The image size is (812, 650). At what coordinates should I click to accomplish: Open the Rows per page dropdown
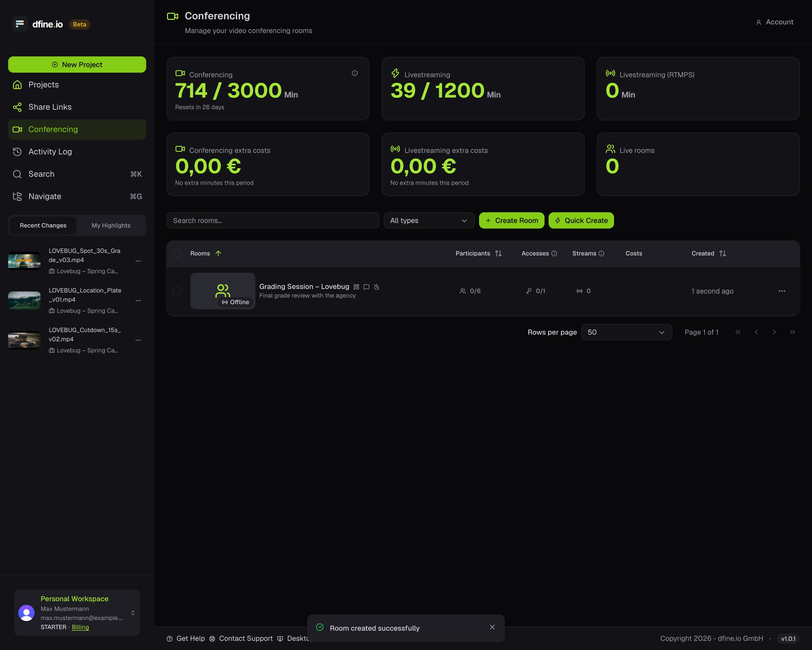626,332
